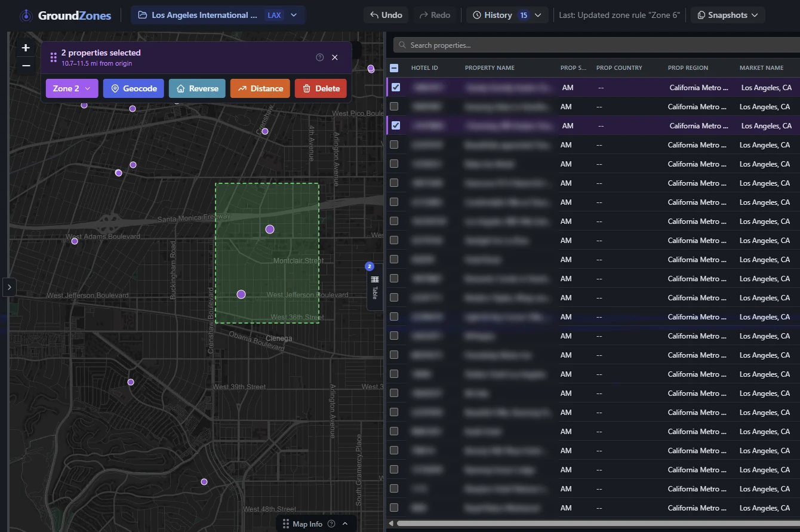Select map marker near West Jefferson Boulevard in zone
The width and height of the screenshot is (800, 532).
coord(241,294)
